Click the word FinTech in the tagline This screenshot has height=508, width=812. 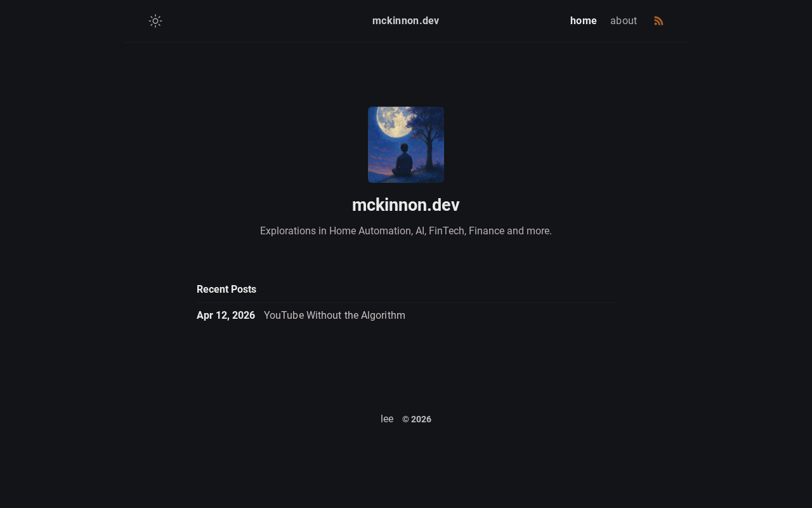tap(447, 231)
